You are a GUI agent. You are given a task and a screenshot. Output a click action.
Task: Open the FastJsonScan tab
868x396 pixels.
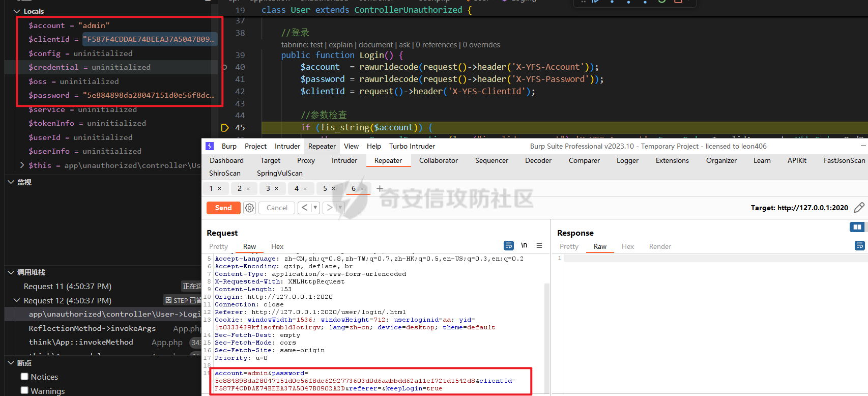pos(845,160)
